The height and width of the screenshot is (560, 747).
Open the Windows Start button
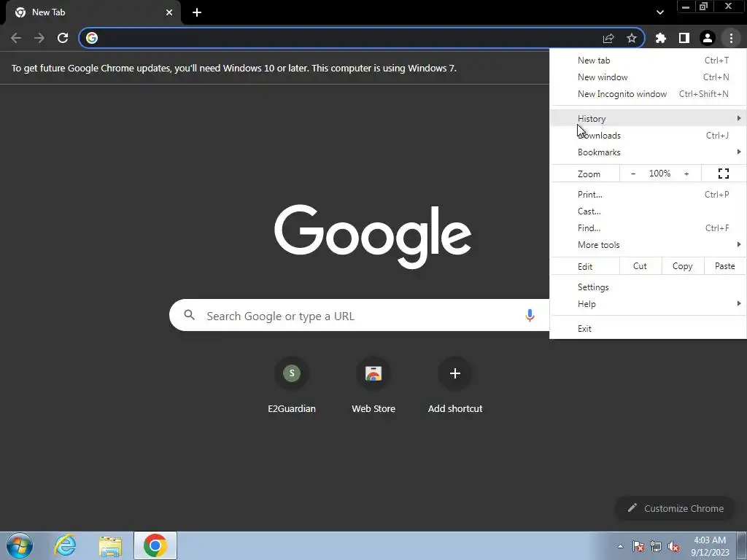coord(20,545)
